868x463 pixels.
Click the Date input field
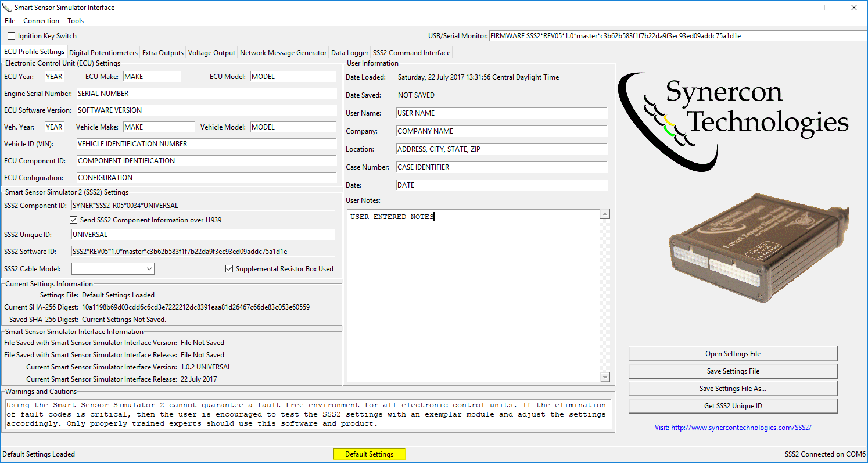tap(501, 185)
